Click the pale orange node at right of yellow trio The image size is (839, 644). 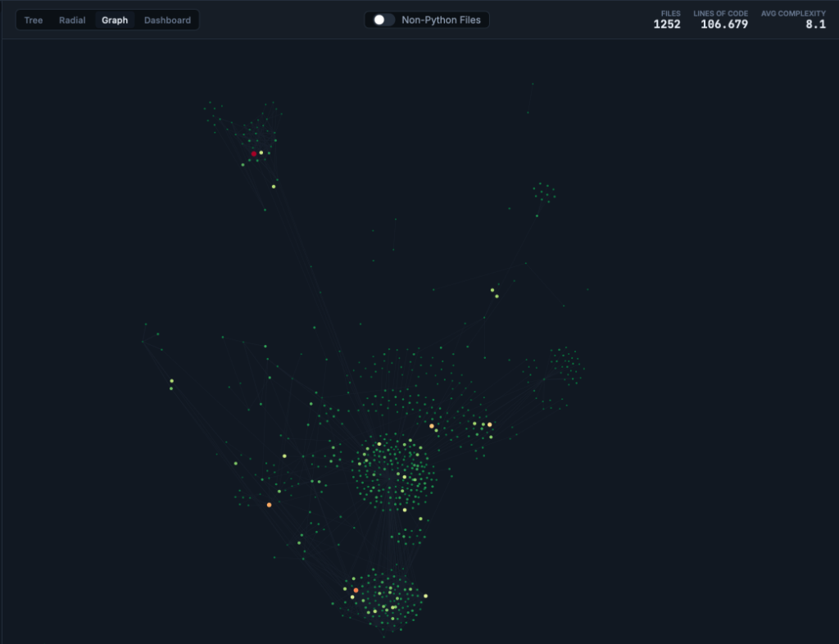[490, 424]
